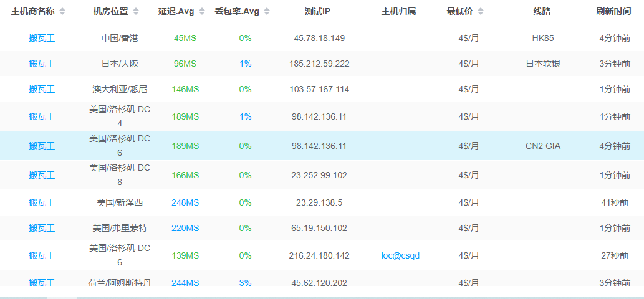Click the 测试IP column header
Viewport: 644px width, 299px height.
318,12
